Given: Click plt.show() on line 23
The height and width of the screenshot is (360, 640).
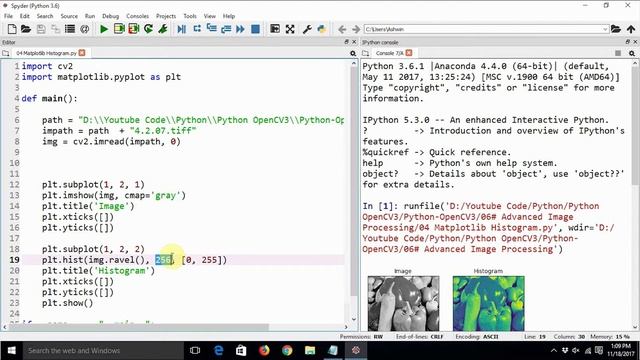Looking at the screenshot, I should (67, 303).
